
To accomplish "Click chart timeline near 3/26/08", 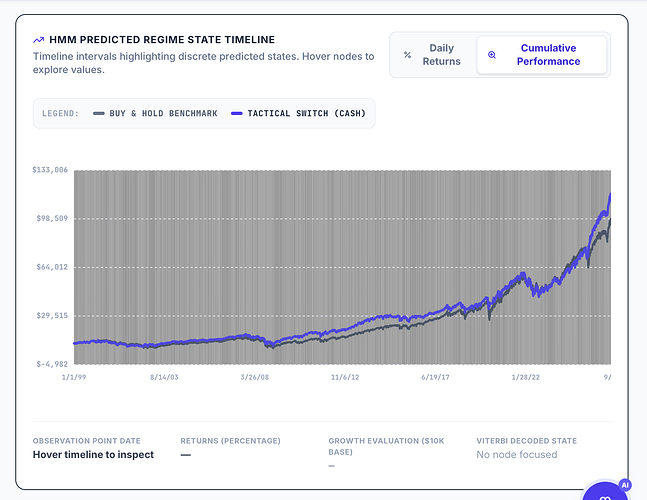I will point(255,267).
